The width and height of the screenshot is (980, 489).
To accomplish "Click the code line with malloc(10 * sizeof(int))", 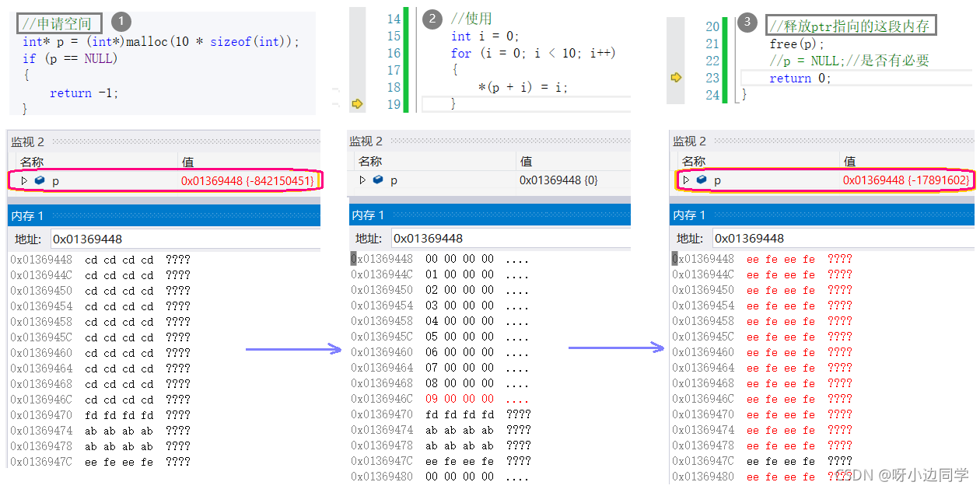I will point(161,42).
